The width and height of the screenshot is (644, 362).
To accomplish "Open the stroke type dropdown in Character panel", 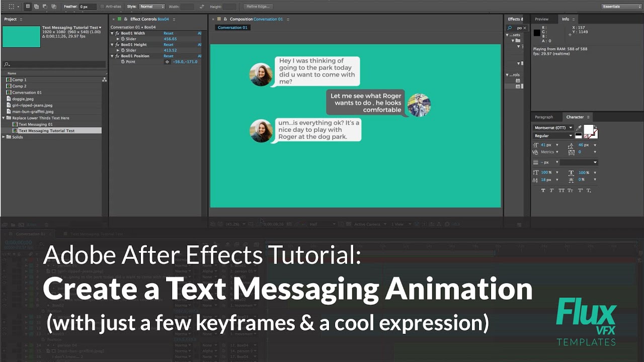I will 579,162.
